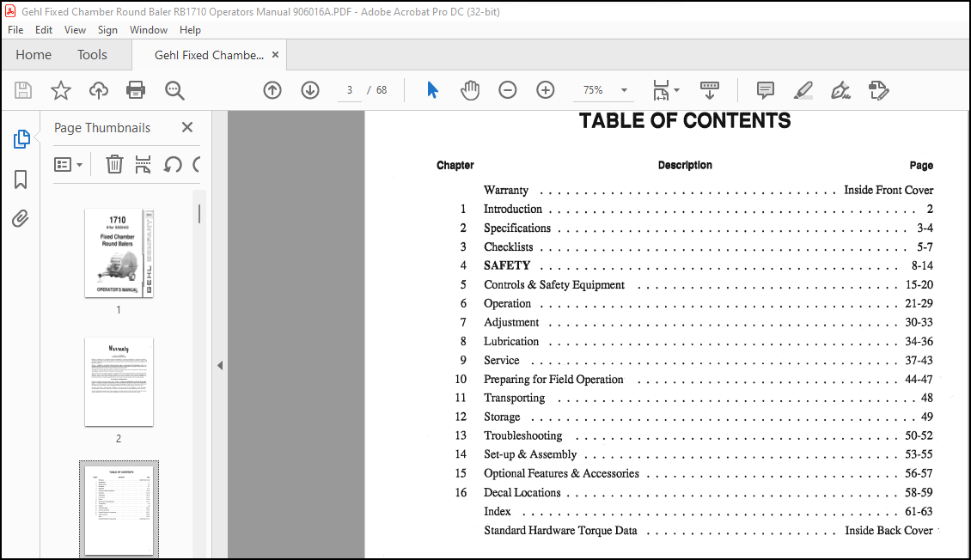The width and height of the screenshot is (971, 560).
Task: Click the Lubrication contents entry
Action: (511, 342)
